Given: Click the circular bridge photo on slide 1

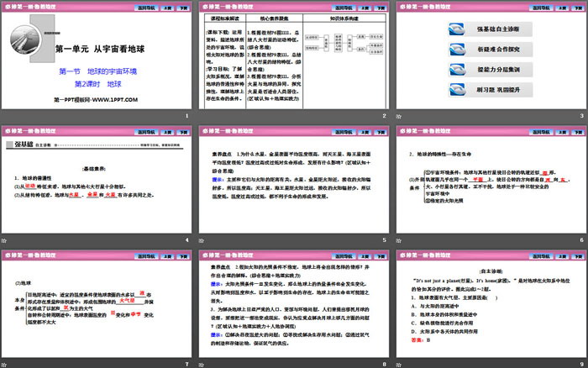Looking at the screenshot, I should pos(25,40).
